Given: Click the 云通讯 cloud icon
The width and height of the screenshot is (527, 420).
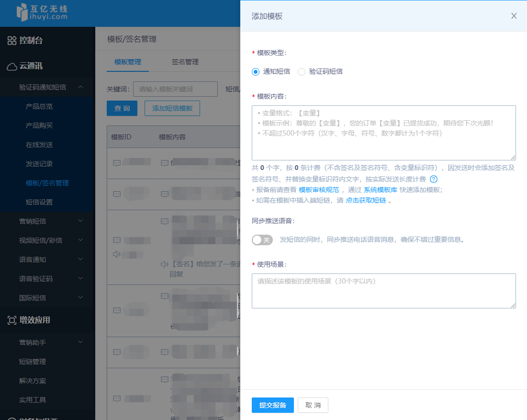Looking at the screenshot, I should pos(12,67).
